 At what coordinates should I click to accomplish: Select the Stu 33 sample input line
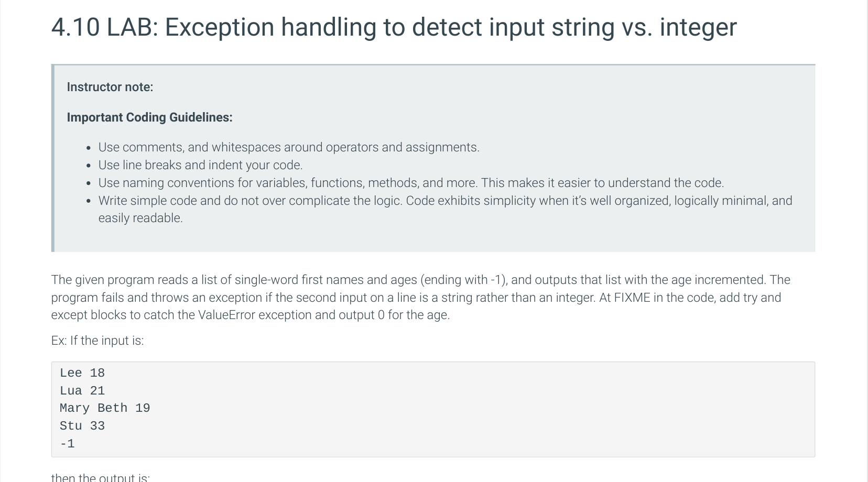click(82, 426)
